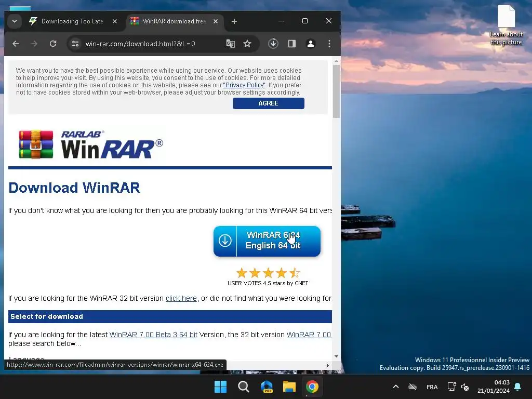
Task: Launch Edge preview from taskbar
Action: (267, 387)
